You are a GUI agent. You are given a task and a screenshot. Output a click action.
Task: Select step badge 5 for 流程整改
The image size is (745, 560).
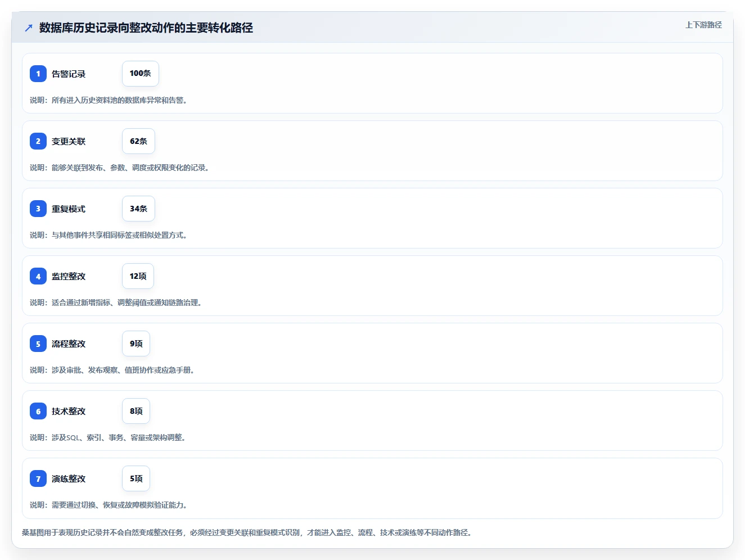click(38, 344)
